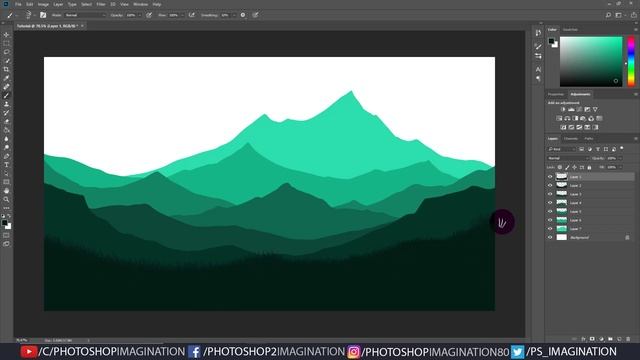The width and height of the screenshot is (640, 360).
Task: Select the Rectangular Marquee tool
Action: (x=6, y=43)
